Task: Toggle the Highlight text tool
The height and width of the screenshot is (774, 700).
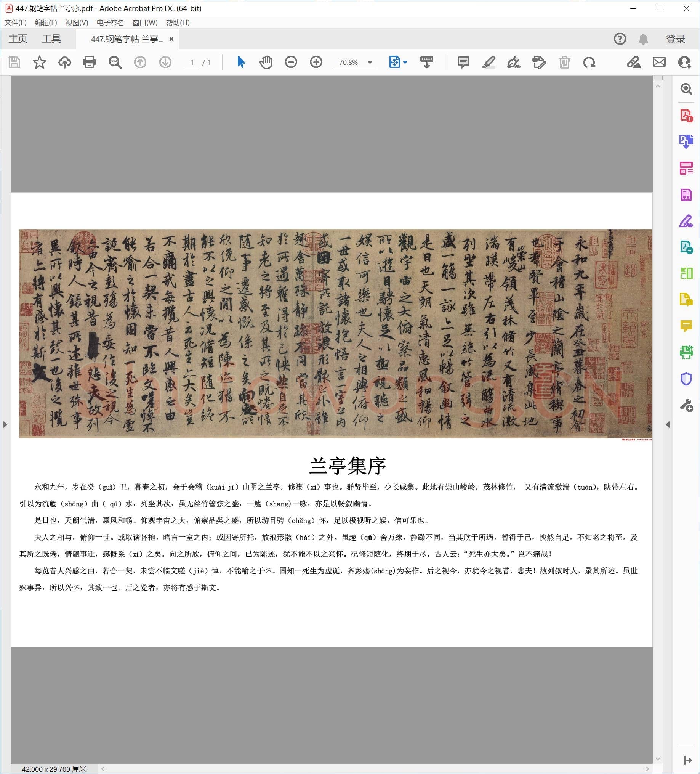Action: tap(489, 62)
